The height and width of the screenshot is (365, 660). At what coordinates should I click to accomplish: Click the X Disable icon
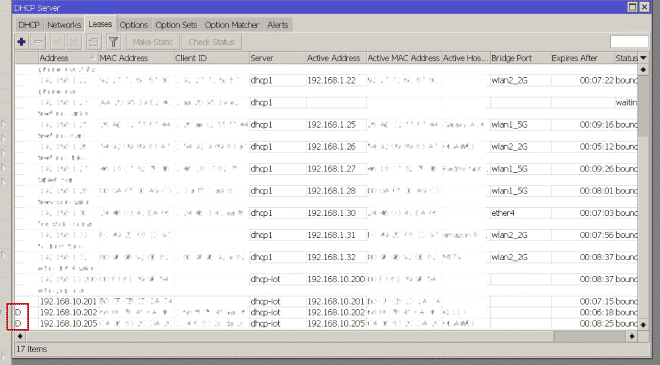click(x=74, y=42)
